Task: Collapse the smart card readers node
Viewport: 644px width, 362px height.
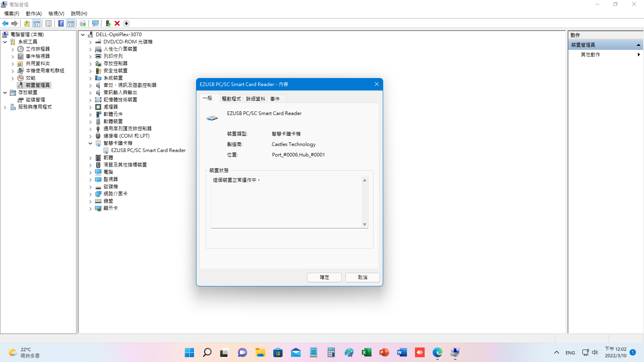Action: (90, 143)
